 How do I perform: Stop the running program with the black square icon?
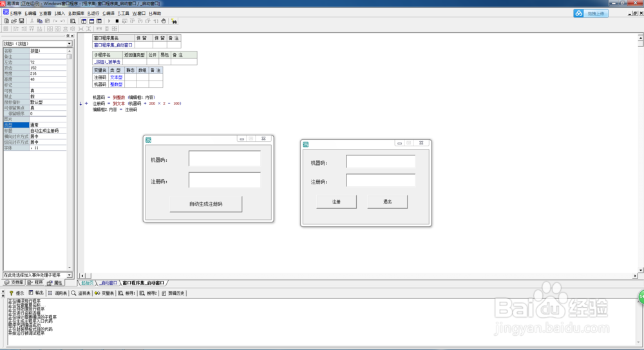pyautogui.click(x=117, y=21)
